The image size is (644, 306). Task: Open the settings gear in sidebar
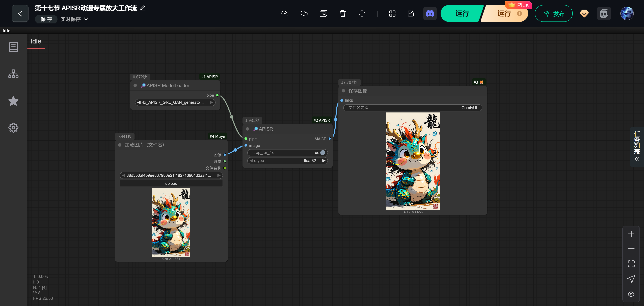point(13,128)
